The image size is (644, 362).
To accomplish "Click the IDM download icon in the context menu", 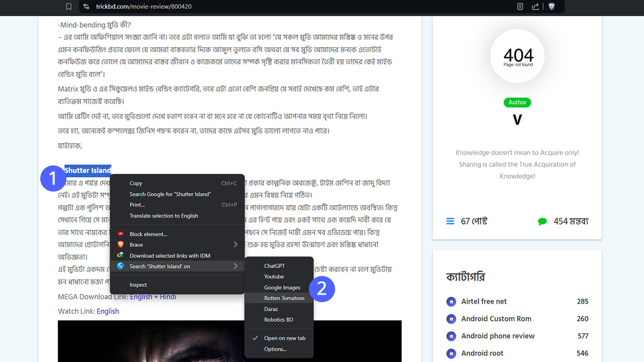I will pyautogui.click(x=121, y=255).
